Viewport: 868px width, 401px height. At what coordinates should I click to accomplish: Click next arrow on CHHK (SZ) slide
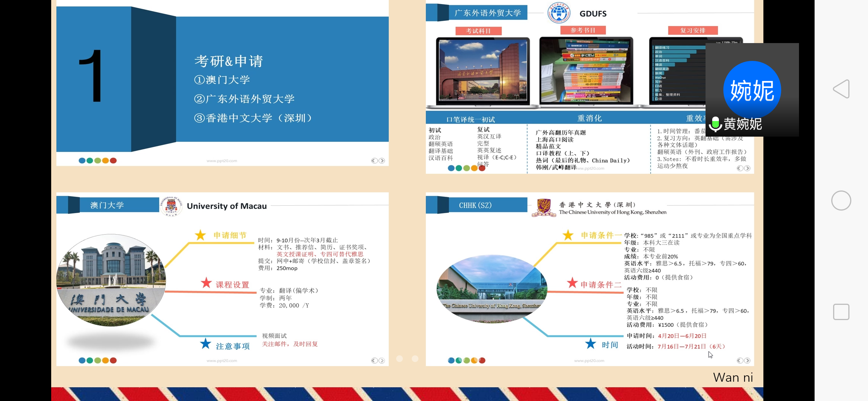point(747,361)
